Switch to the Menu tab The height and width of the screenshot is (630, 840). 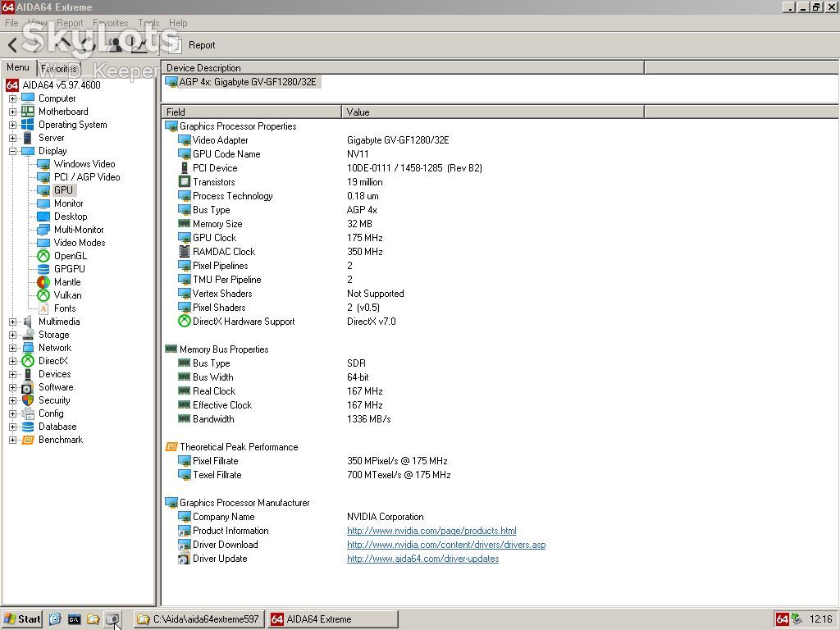tap(18, 67)
